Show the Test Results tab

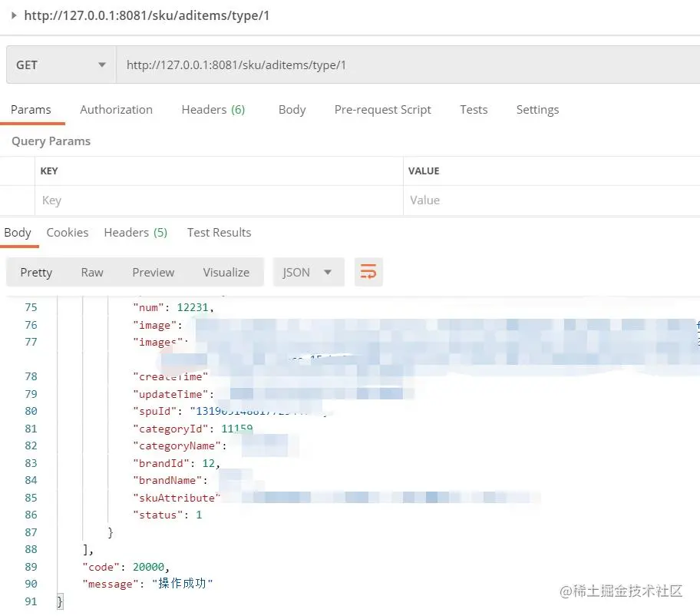click(x=220, y=232)
